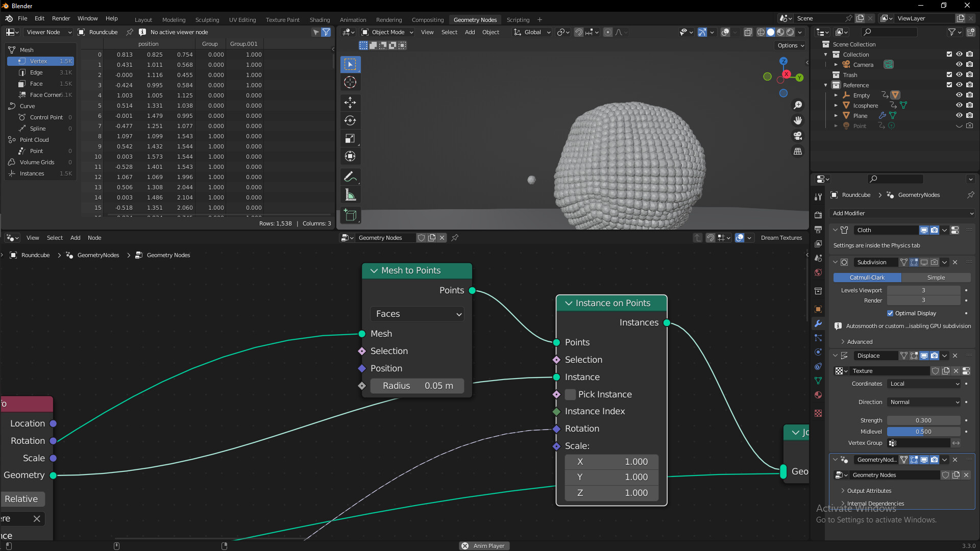Hide the Icosphere using its eye toggle
This screenshot has height=551, width=980.
(x=960, y=106)
